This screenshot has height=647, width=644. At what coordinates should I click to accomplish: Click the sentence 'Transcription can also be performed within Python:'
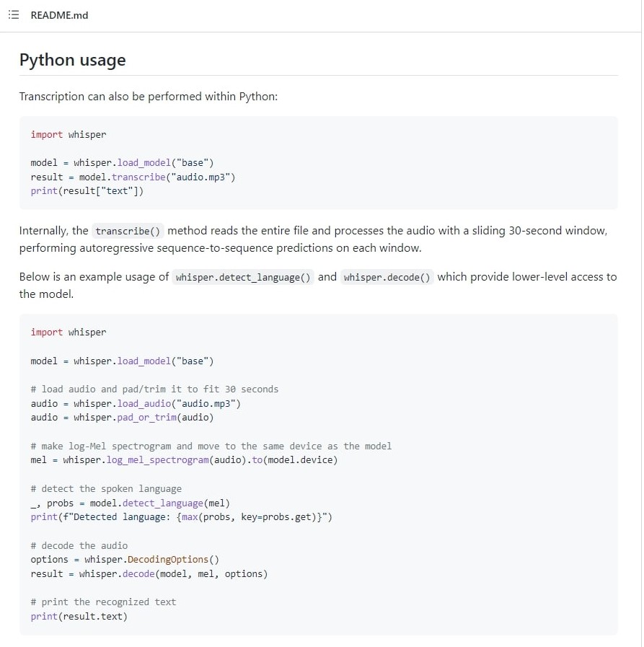149,97
